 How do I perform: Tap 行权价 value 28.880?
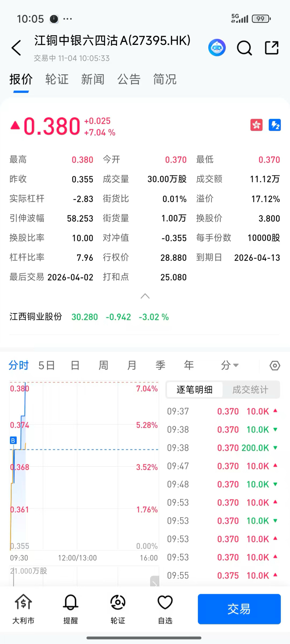point(173,258)
